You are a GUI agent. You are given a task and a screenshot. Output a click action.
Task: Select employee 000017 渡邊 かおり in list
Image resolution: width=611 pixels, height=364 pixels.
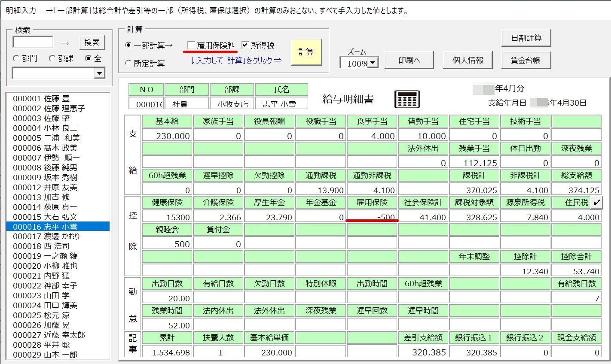click(x=46, y=237)
